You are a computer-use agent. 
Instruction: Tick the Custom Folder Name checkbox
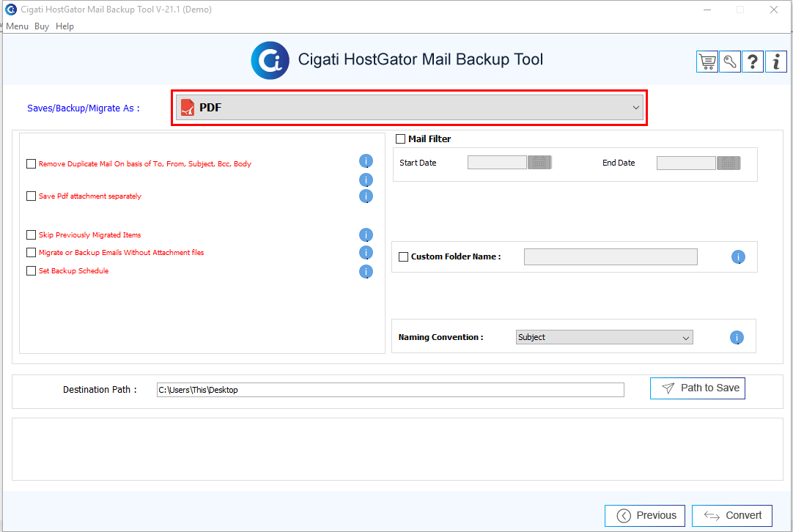[404, 256]
